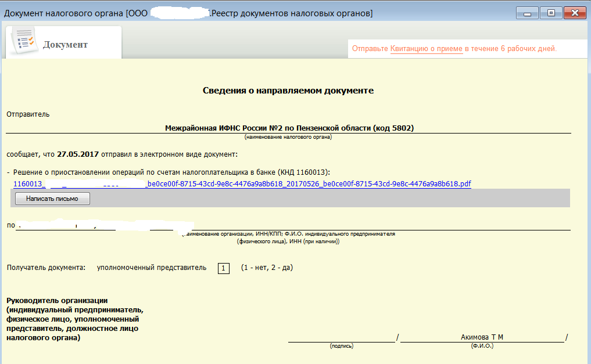
Task: Click the orange notice about 6 рабочих дней
Action: click(454, 49)
